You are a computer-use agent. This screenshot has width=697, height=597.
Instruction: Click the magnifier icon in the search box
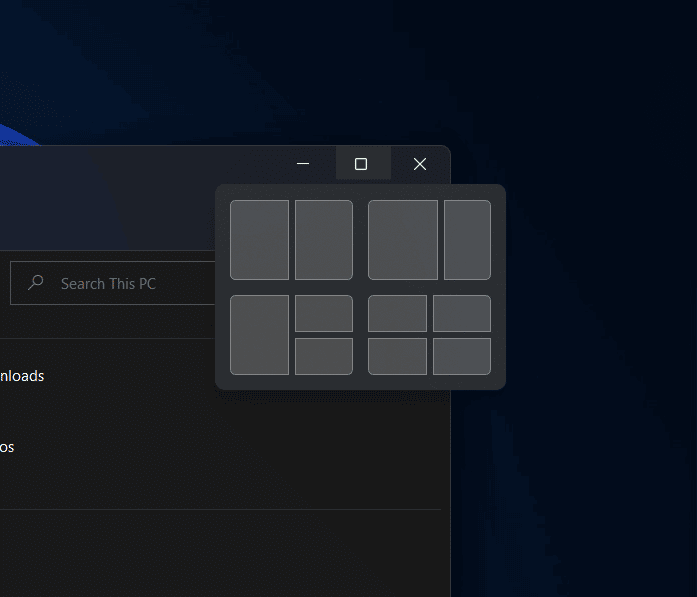pyautogui.click(x=36, y=283)
